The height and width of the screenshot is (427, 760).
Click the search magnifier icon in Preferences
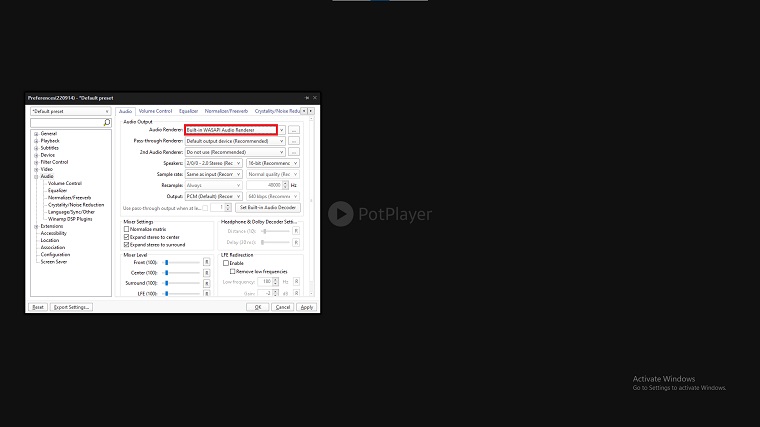point(107,123)
